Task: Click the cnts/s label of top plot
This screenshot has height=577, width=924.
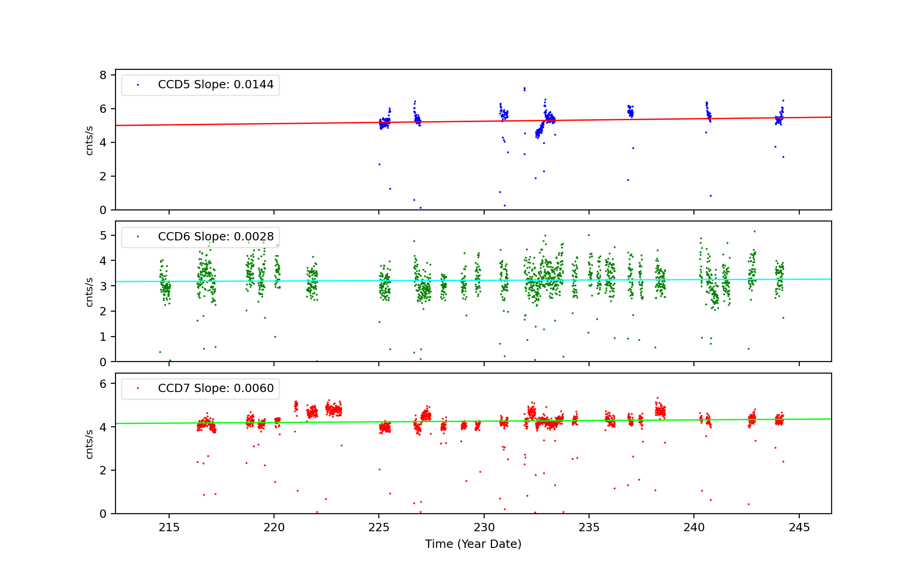Action: (x=90, y=141)
